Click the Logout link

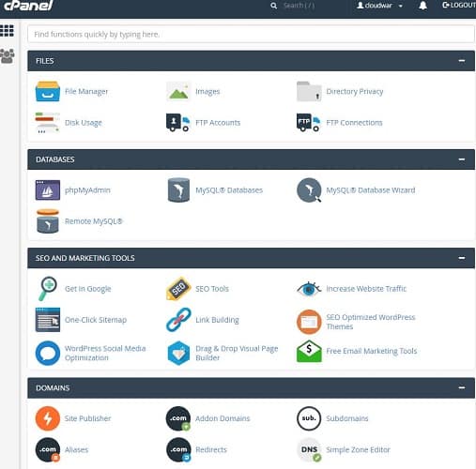point(459,5)
